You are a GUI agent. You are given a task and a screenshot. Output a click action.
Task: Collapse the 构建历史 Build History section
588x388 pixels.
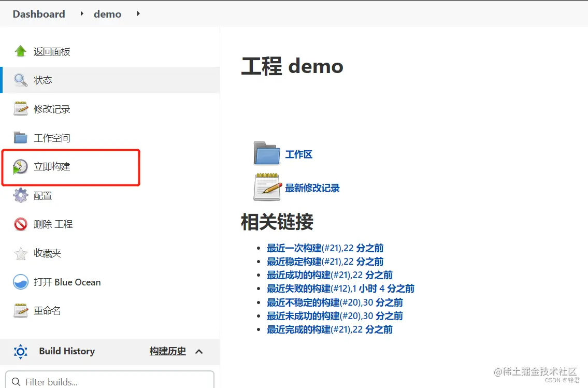click(x=199, y=351)
